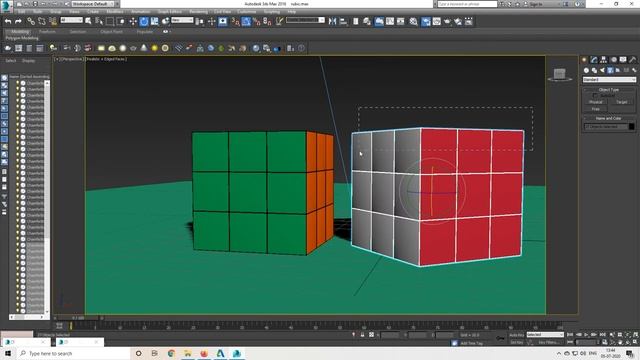Click the time slider handle
Image resolution: width=640 pixels, height=360 pixels.
[78, 318]
